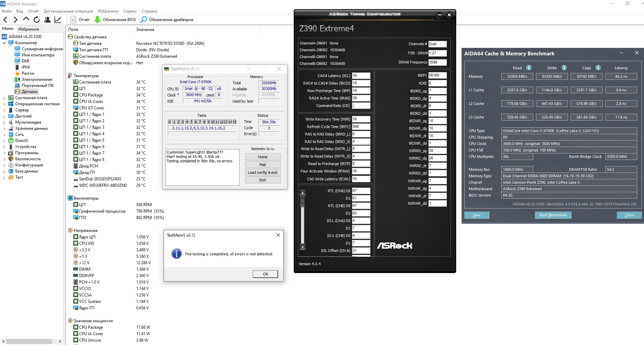This screenshot has height=345, width=644.
Task: Expand the Программы tree node
Action: pyautogui.click(x=4, y=153)
